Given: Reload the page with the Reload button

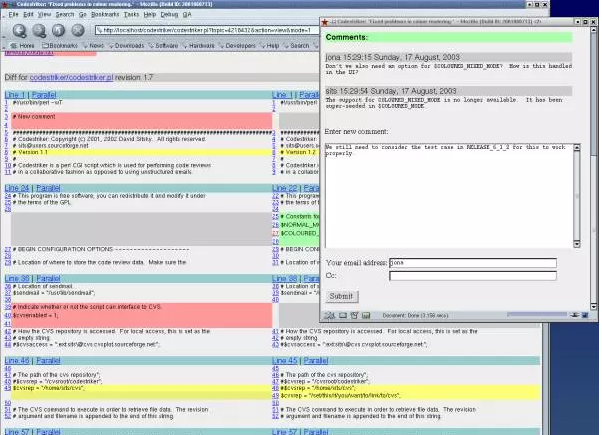Looking at the screenshot, I should pyautogui.click(x=58, y=30).
